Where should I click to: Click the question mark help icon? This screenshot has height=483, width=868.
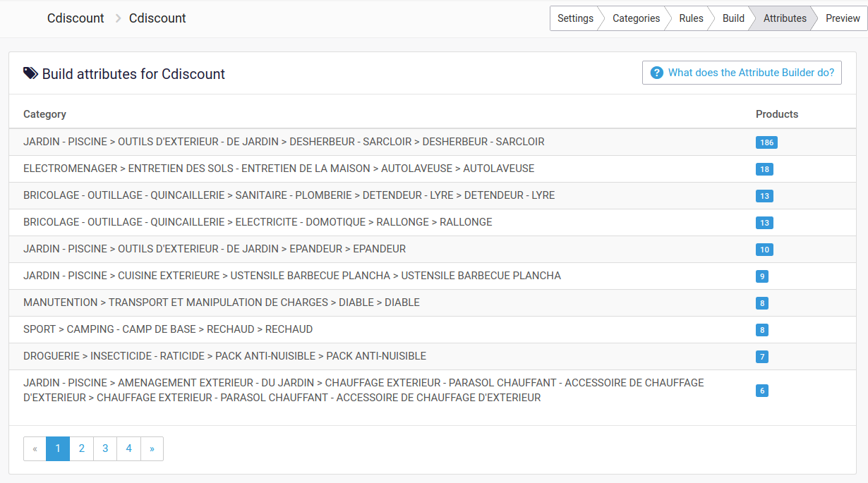pyautogui.click(x=656, y=73)
